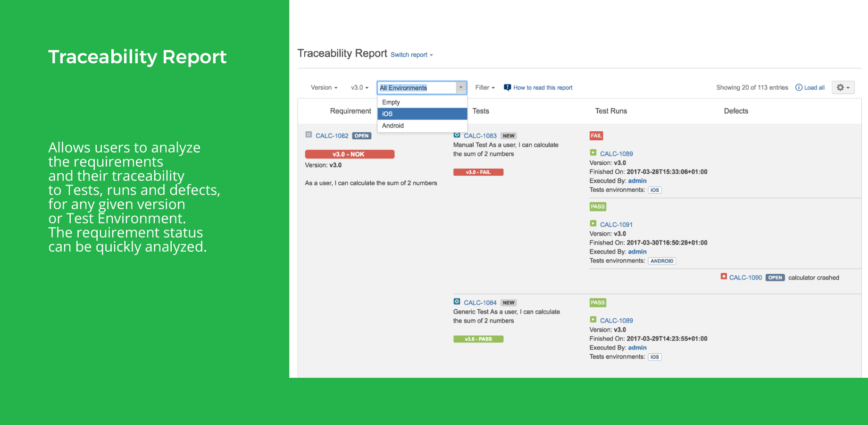The image size is (868, 425).
Task: Click the CALC-1084 generic test icon
Action: [x=456, y=302]
